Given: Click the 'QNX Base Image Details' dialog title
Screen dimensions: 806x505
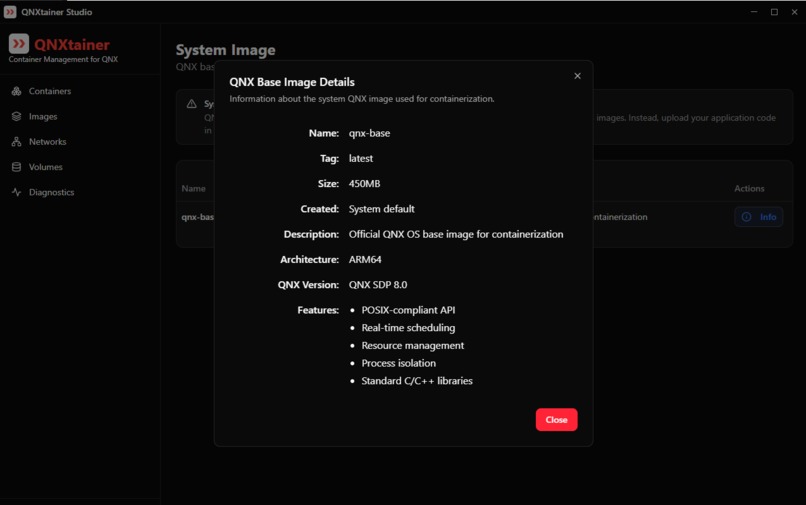Looking at the screenshot, I should click(292, 82).
